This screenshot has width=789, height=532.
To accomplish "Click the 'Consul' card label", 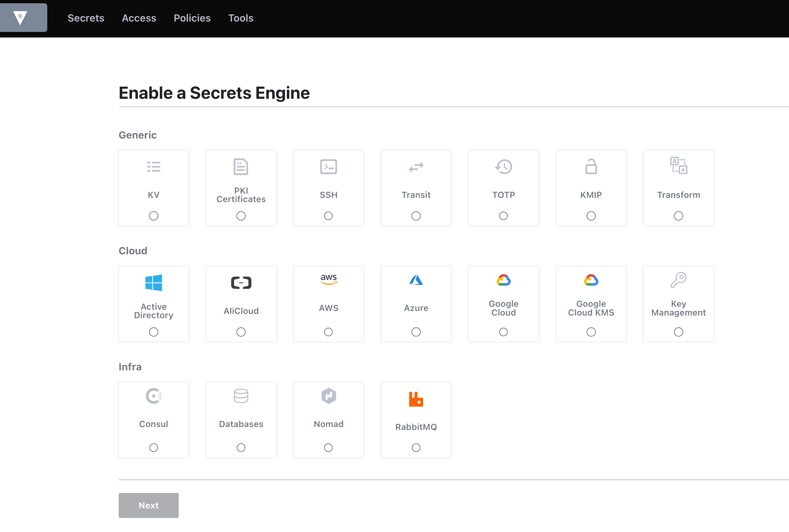I will pos(153,424).
